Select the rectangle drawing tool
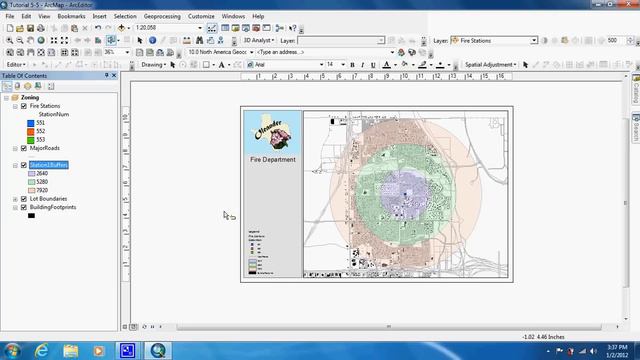Viewport: 640px width, 360px height. click(x=206, y=65)
